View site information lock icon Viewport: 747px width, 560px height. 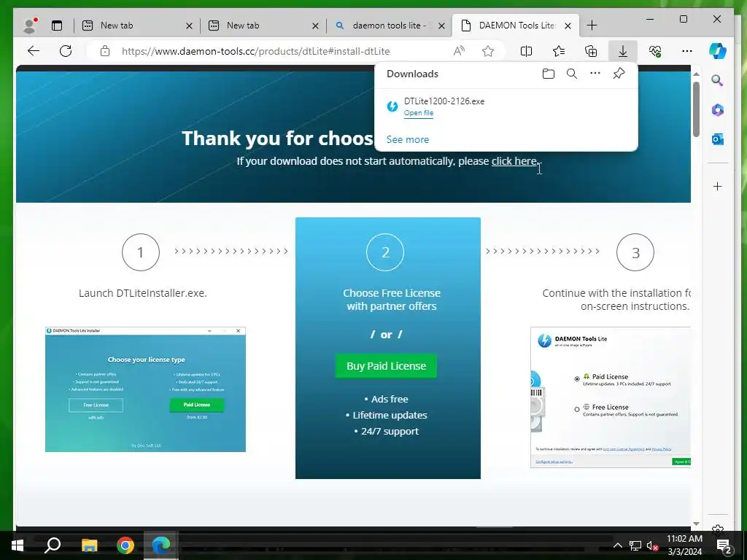click(105, 51)
